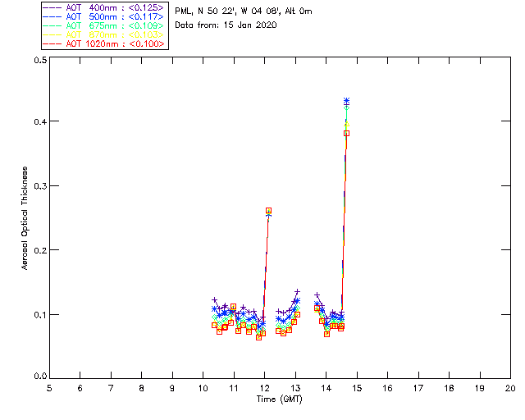The height and width of the screenshot is (420, 525).
Task: Click the x-axis label 10
Action: point(203,389)
